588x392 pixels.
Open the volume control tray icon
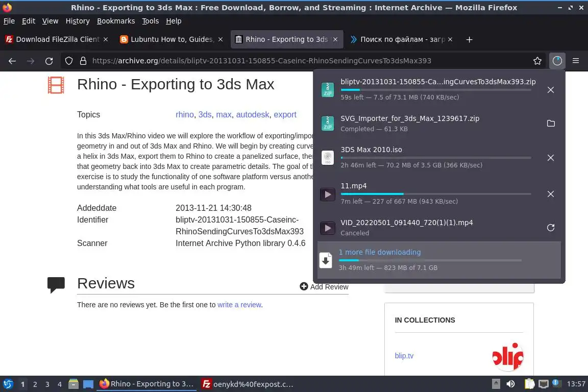(x=510, y=384)
